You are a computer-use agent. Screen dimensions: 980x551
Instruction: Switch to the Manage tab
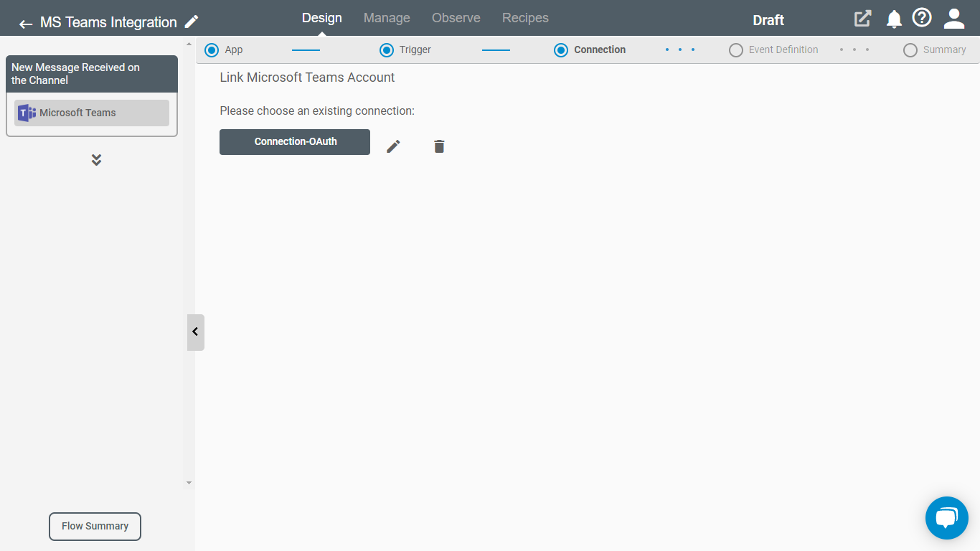point(387,18)
